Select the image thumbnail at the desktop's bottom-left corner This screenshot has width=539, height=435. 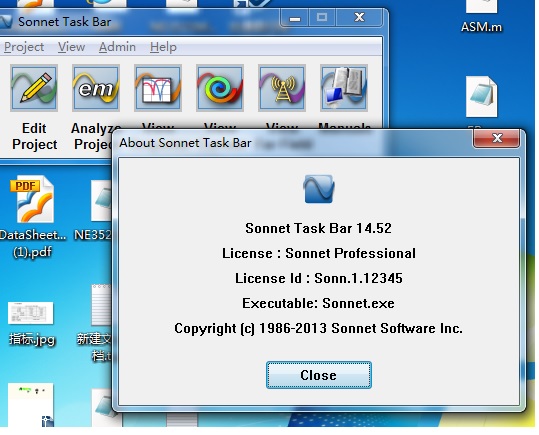[x=31, y=405]
